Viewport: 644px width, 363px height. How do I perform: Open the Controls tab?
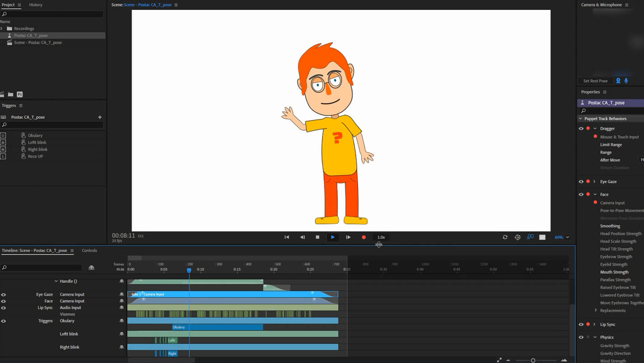point(89,251)
